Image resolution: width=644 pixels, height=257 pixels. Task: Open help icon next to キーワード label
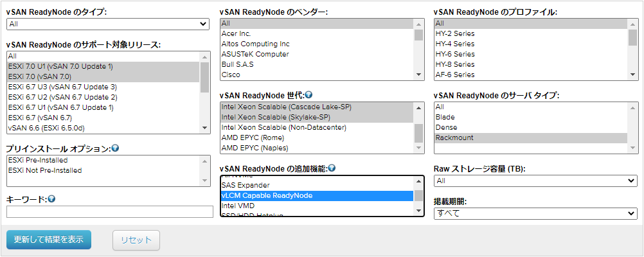[x=52, y=199]
